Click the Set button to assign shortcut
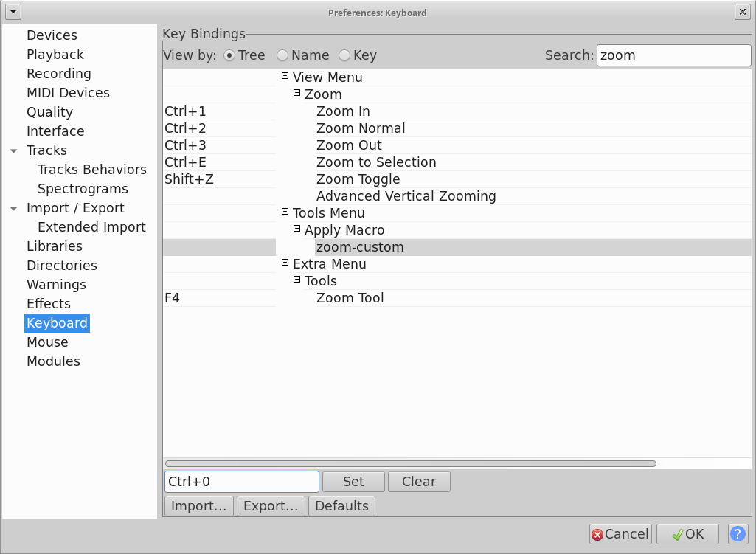The width and height of the screenshot is (756, 554). point(353,482)
